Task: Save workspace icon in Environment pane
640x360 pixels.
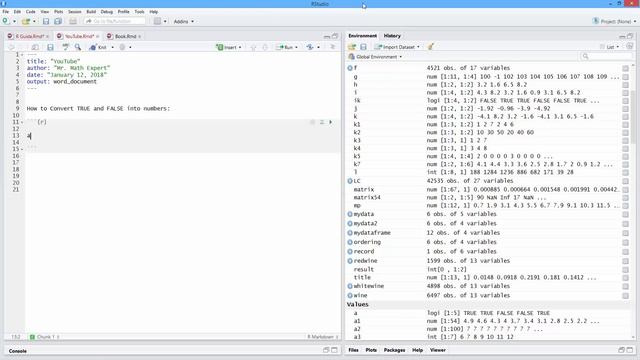Action: point(363,47)
